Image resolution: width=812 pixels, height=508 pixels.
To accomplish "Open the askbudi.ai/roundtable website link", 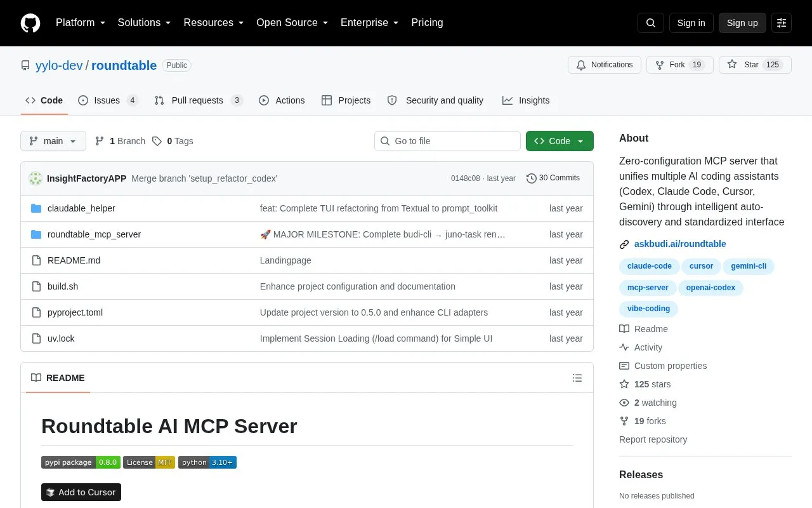I will tap(680, 244).
